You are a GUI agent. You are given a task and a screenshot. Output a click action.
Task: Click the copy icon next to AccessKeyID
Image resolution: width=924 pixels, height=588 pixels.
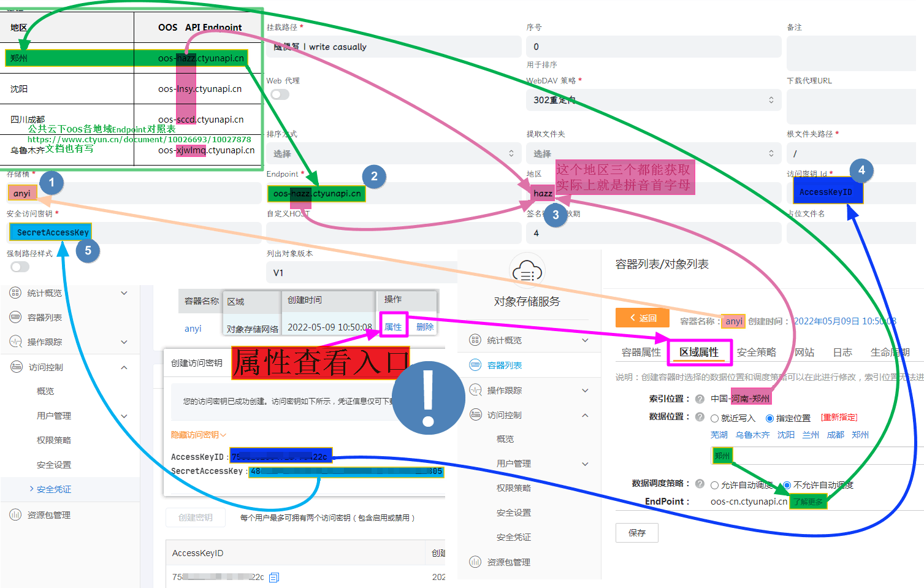pos(274,577)
